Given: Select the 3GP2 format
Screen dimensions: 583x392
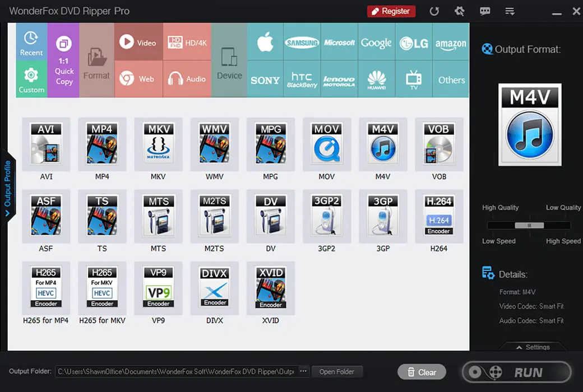Looking at the screenshot, I should coord(327,216).
